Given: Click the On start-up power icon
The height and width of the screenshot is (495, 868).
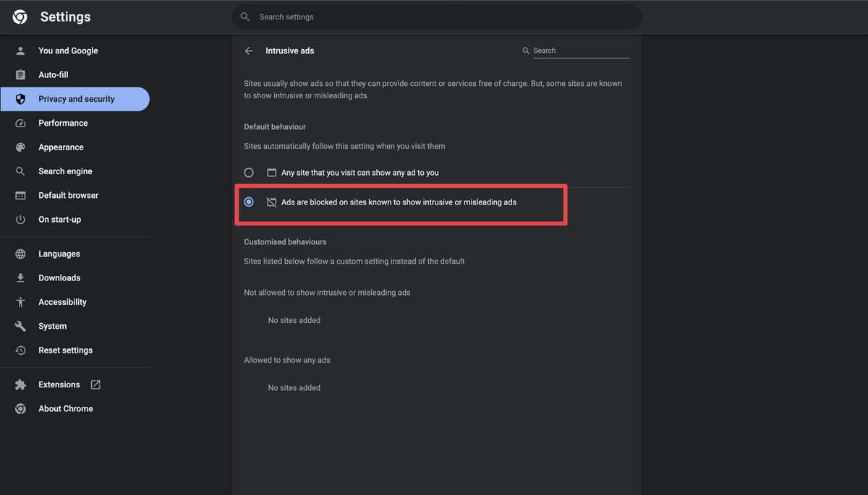Looking at the screenshot, I should click(22, 219).
